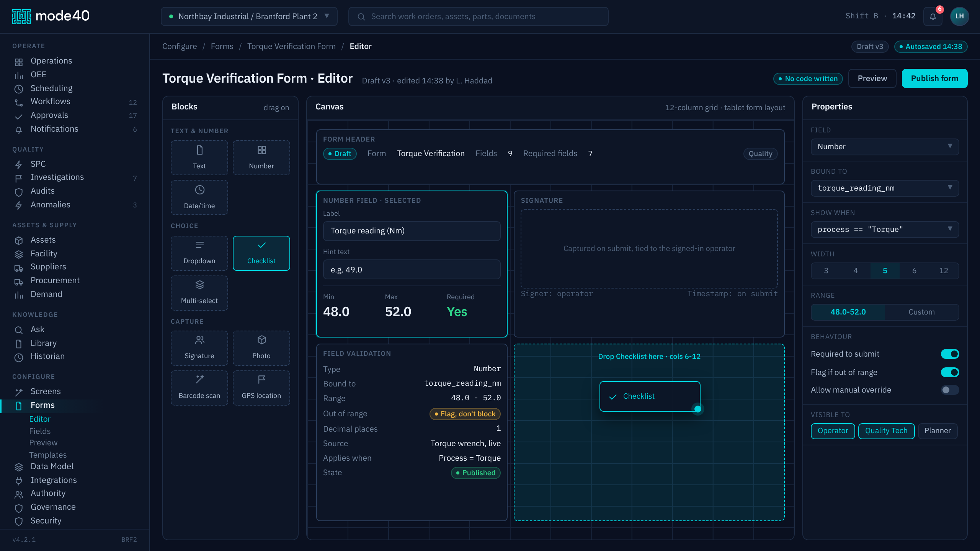Click the mode40 logo icon
Viewport: 980px width, 551px height.
tap(21, 16)
